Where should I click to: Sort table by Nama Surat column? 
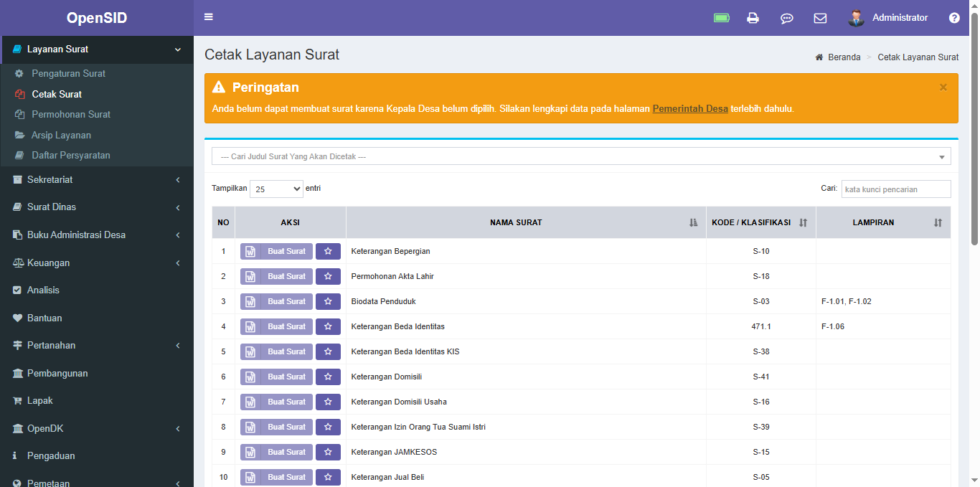tap(693, 222)
